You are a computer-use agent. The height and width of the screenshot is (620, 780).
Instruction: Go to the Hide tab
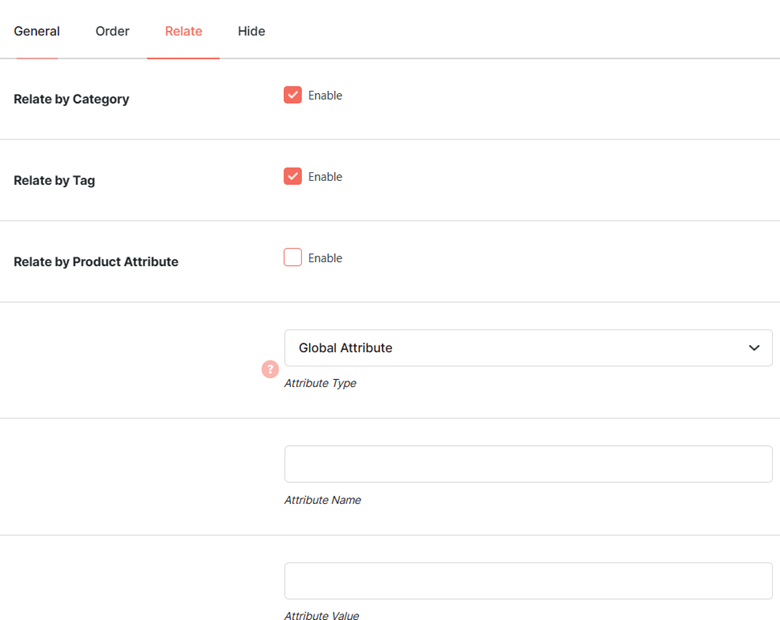(251, 31)
